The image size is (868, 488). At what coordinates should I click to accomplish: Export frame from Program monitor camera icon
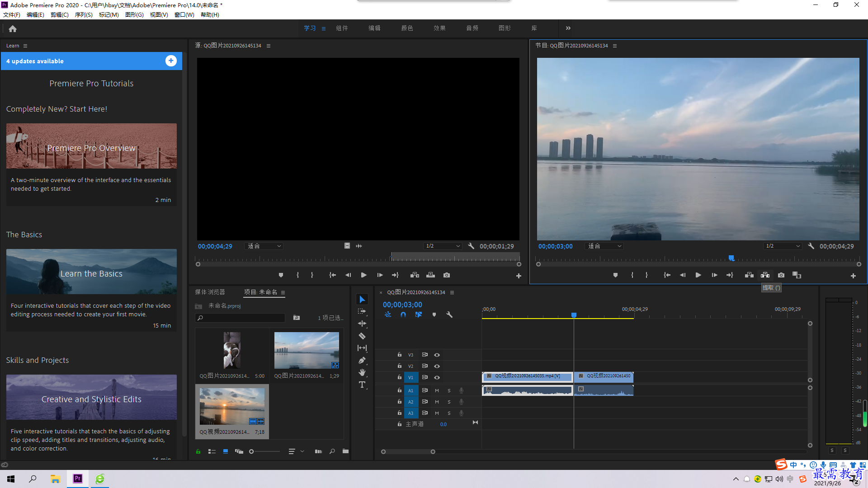(x=781, y=275)
